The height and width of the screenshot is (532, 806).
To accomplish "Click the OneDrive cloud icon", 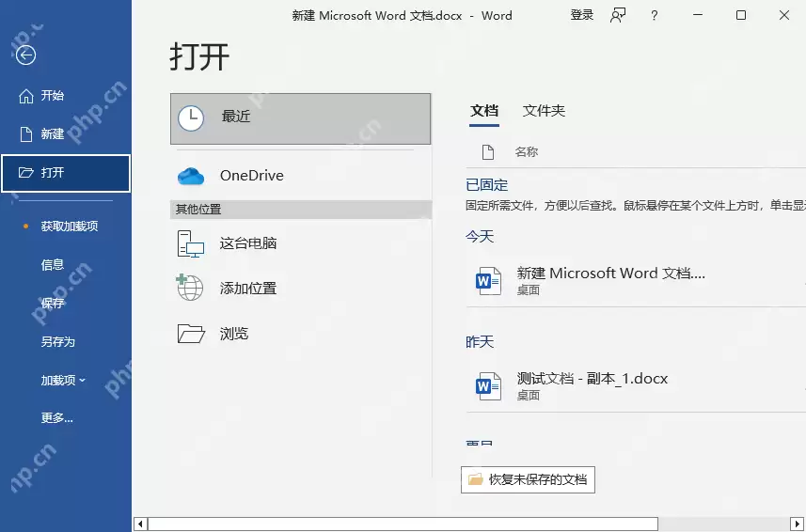I will point(191,176).
